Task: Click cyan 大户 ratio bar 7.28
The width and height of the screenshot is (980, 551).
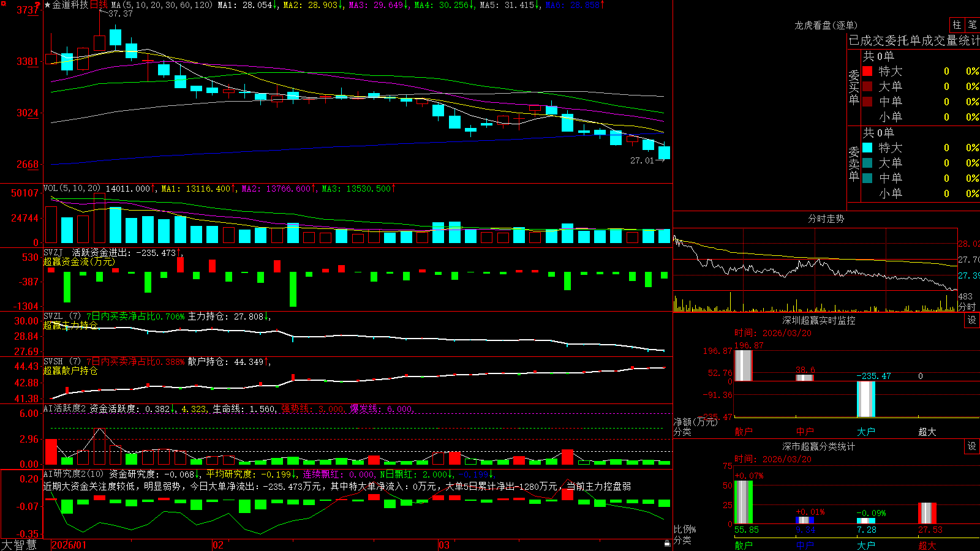Action: pos(866,521)
